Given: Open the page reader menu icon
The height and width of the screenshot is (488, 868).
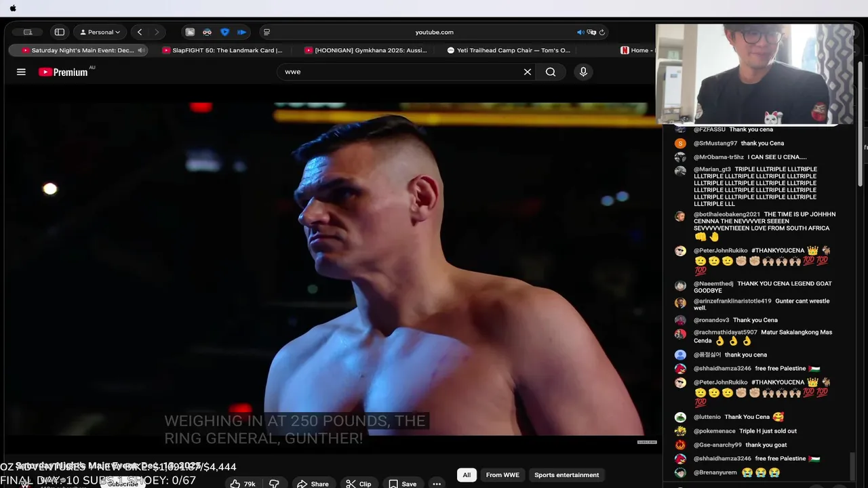Looking at the screenshot, I should pos(267,32).
